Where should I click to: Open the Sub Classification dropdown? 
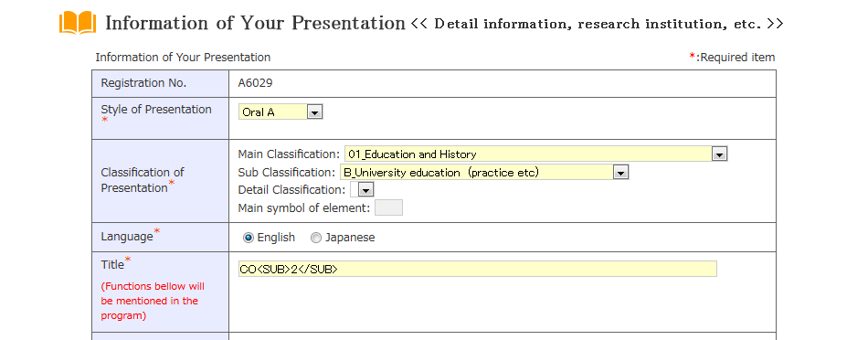click(484, 172)
